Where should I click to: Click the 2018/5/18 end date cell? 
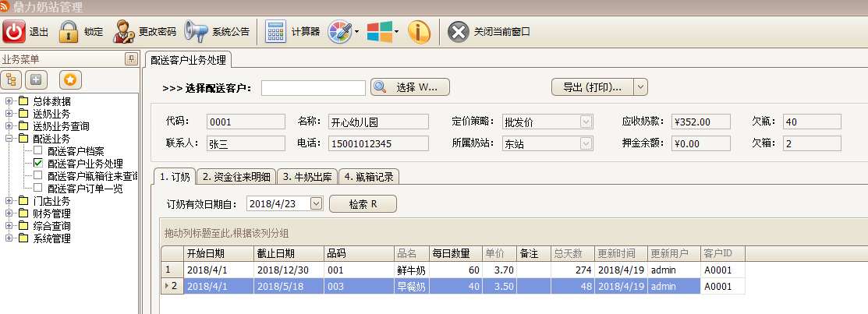coord(289,287)
